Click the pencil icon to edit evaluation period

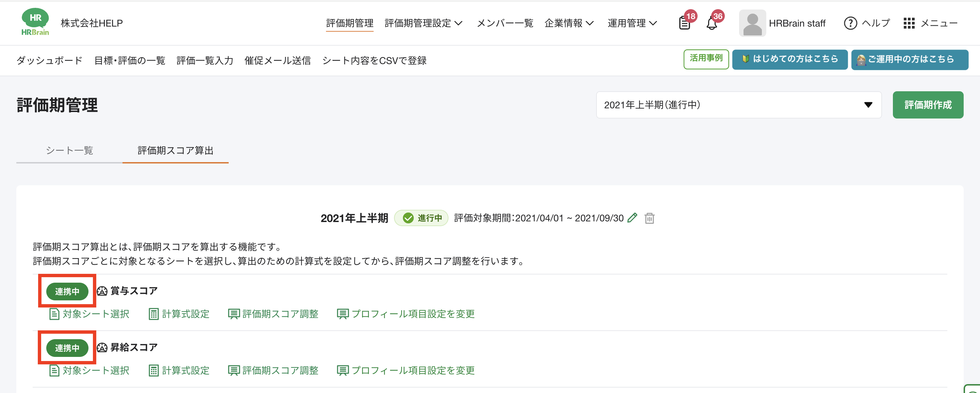pos(632,218)
